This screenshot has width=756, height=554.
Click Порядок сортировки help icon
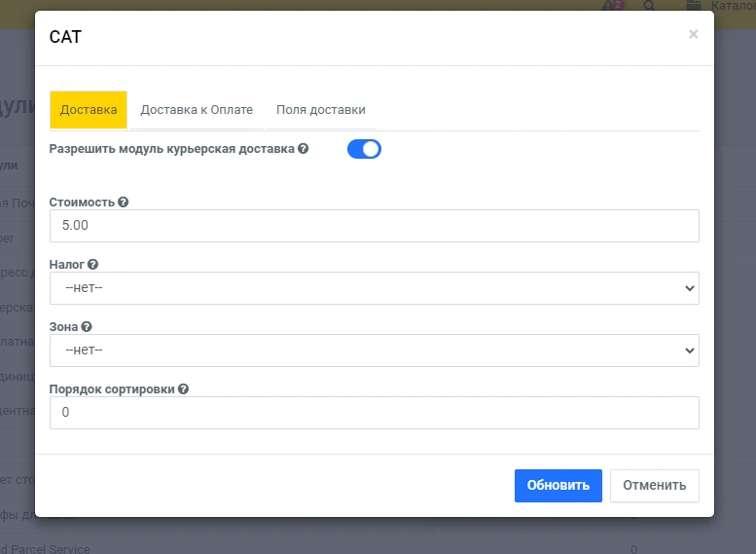(x=183, y=388)
